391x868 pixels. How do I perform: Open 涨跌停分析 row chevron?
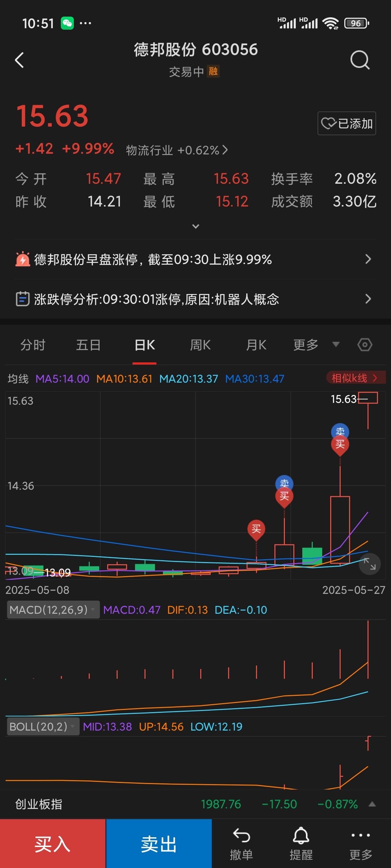(x=368, y=299)
